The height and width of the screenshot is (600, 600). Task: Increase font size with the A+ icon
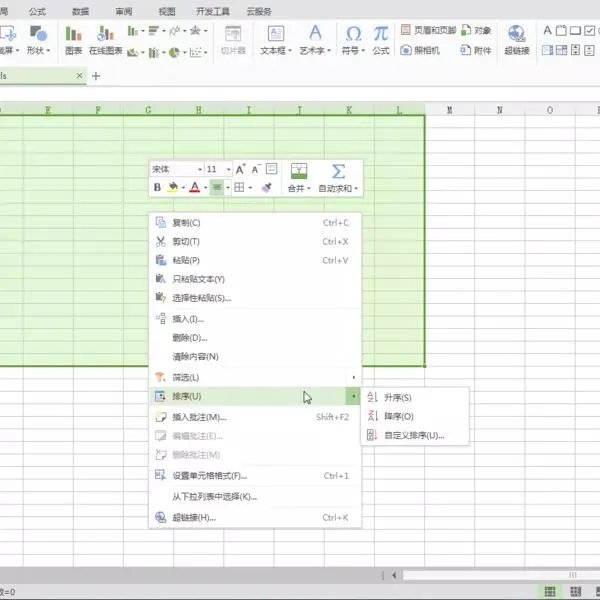click(x=240, y=170)
